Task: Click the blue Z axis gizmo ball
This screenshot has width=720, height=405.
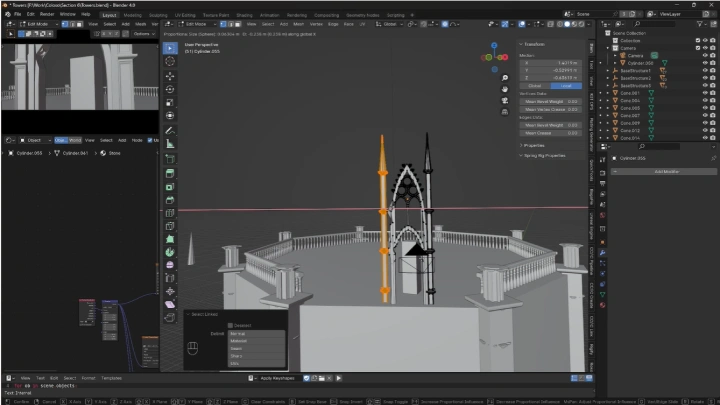Action: pos(494,45)
